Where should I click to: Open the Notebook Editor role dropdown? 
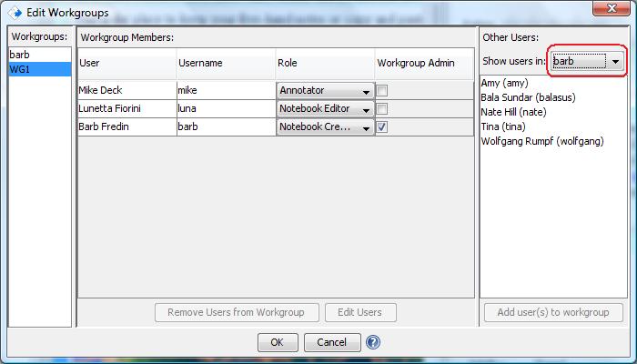tap(325, 108)
